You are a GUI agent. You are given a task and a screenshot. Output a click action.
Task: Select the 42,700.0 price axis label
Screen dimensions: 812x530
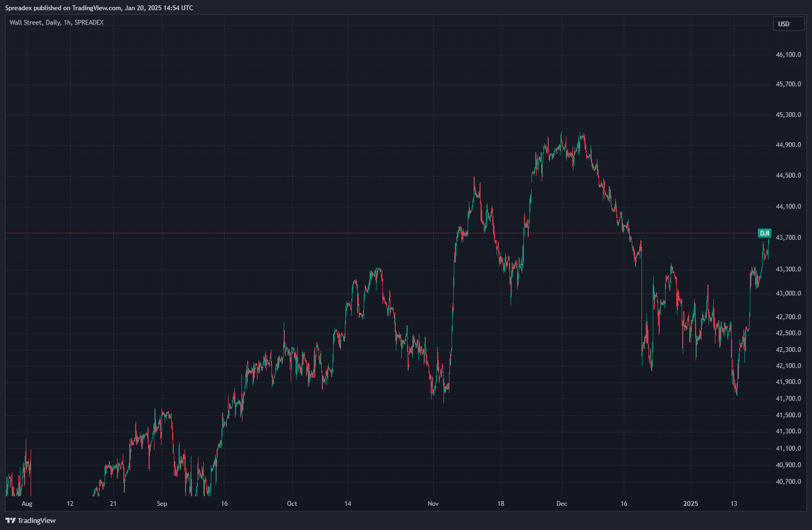click(x=788, y=317)
